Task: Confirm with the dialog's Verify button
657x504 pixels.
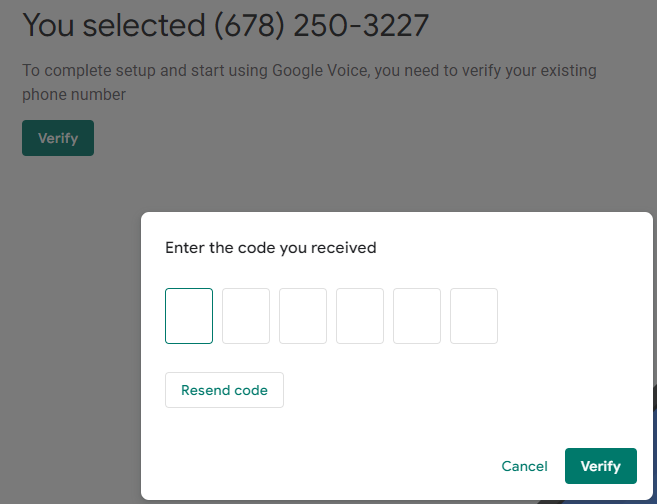Action: coord(600,466)
